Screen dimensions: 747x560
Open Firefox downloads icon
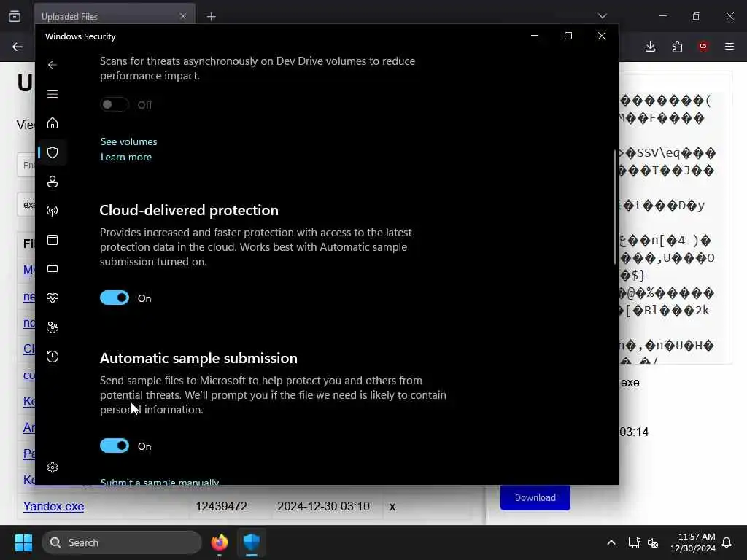pos(650,47)
